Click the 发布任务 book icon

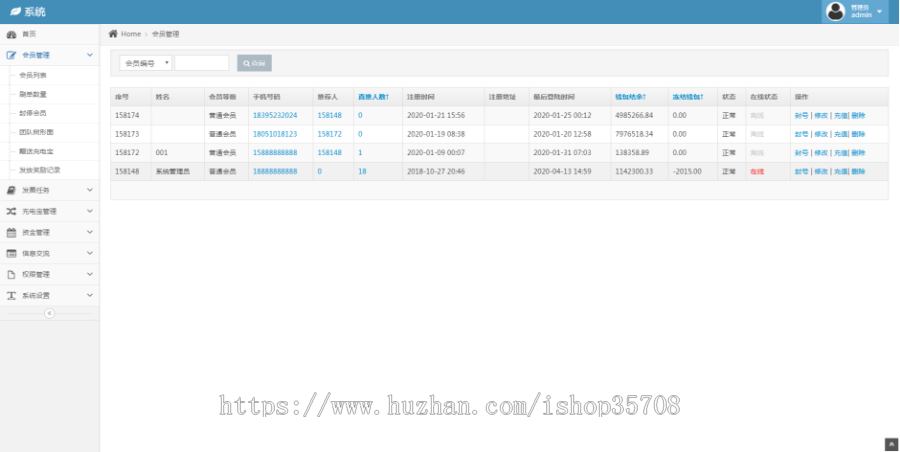pyautogui.click(x=11, y=190)
